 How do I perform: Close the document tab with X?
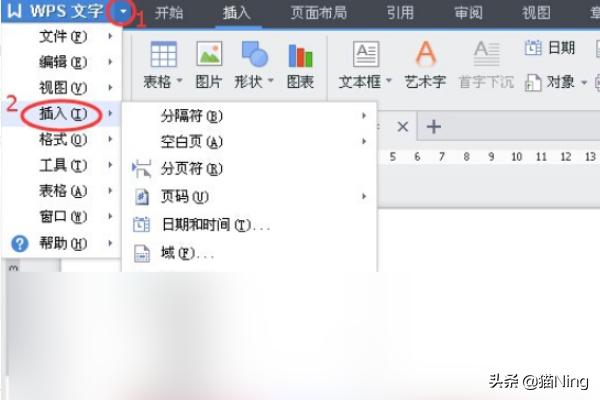[403, 126]
